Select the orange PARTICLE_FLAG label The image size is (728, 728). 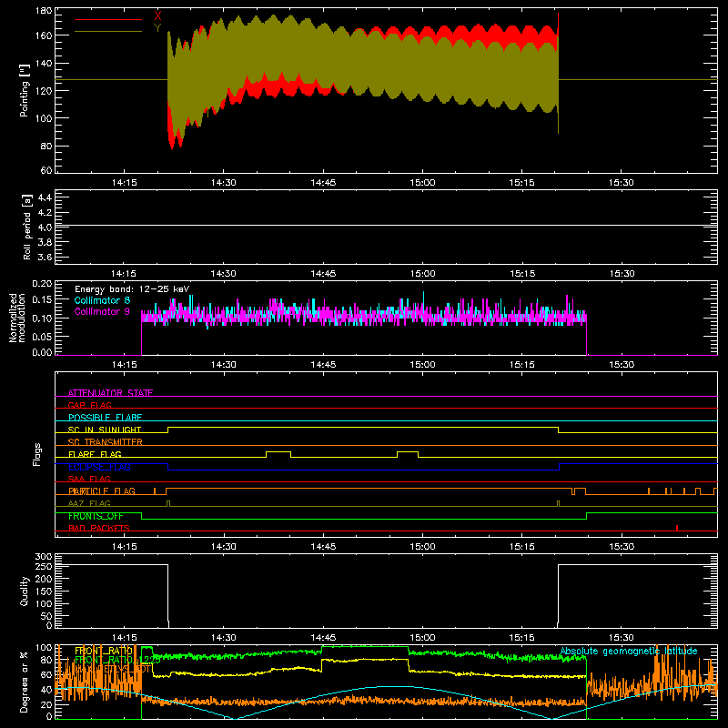[102, 490]
